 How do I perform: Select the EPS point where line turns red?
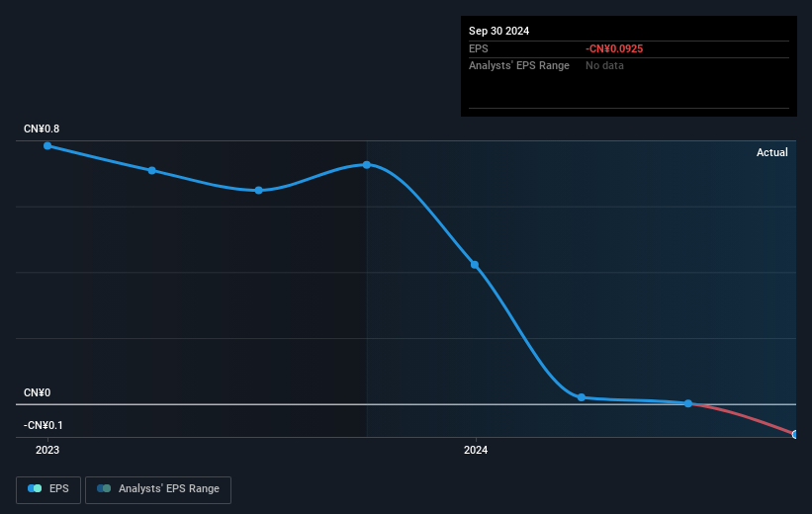point(688,403)
